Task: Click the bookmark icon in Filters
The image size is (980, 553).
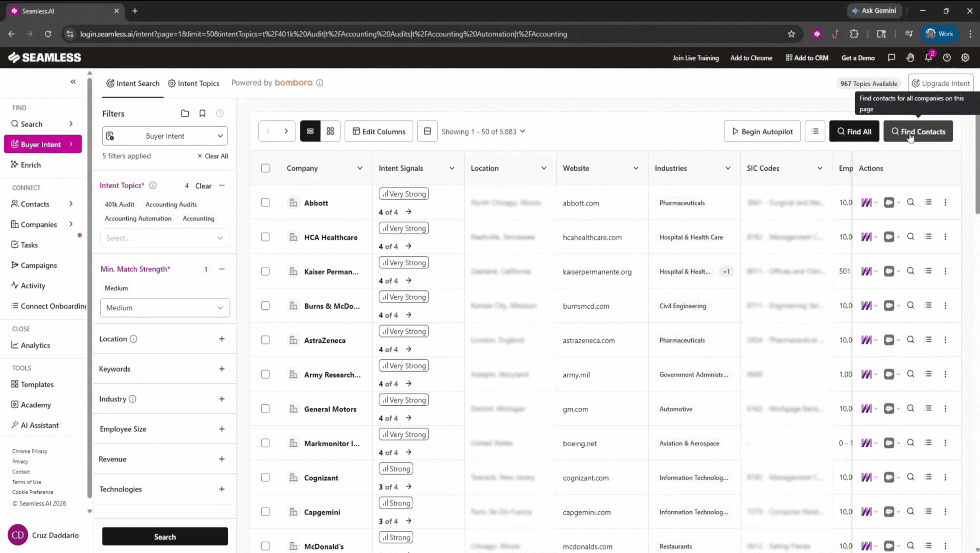Action: pyautogui.click(x=203, y=113)
